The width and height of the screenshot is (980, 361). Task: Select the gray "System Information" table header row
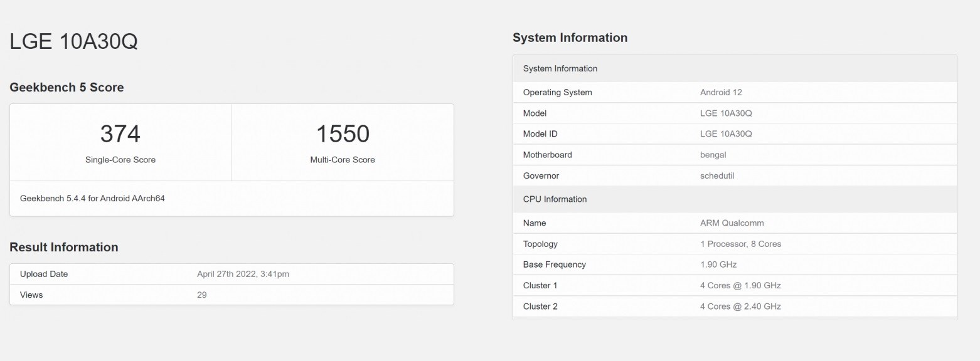point(735,68)
